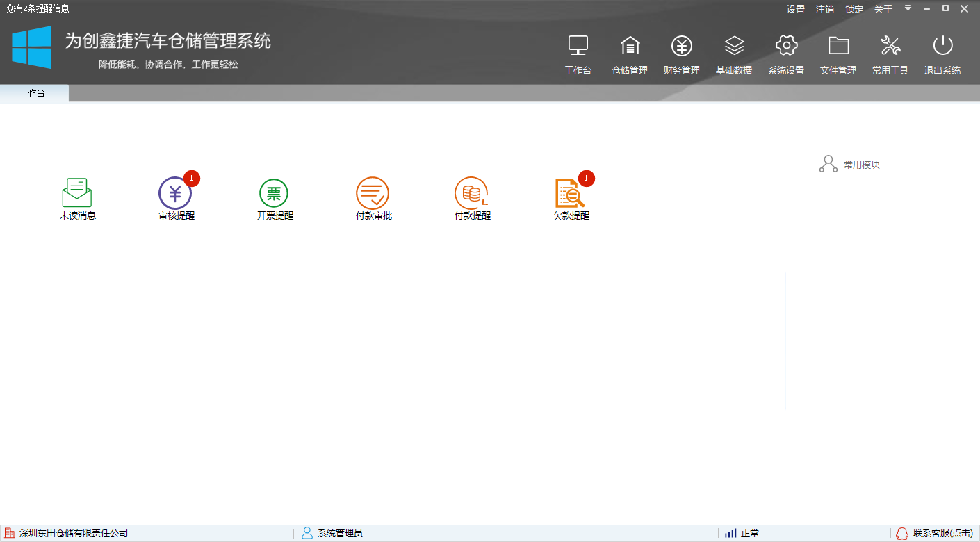The height and width of the screenshot is (542, 980).
Task: Switch to the 工作台 tab
Action: pyautogui.click(x=34, y=93)
